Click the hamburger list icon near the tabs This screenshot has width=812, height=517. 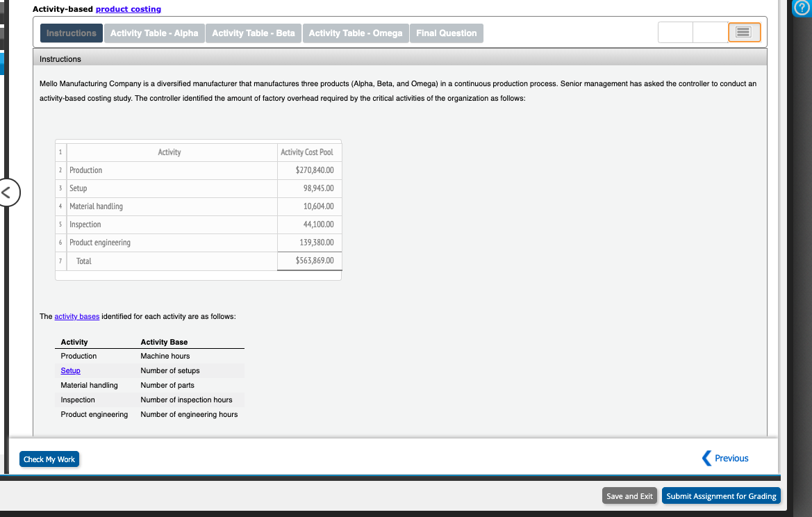coord(744,33)
